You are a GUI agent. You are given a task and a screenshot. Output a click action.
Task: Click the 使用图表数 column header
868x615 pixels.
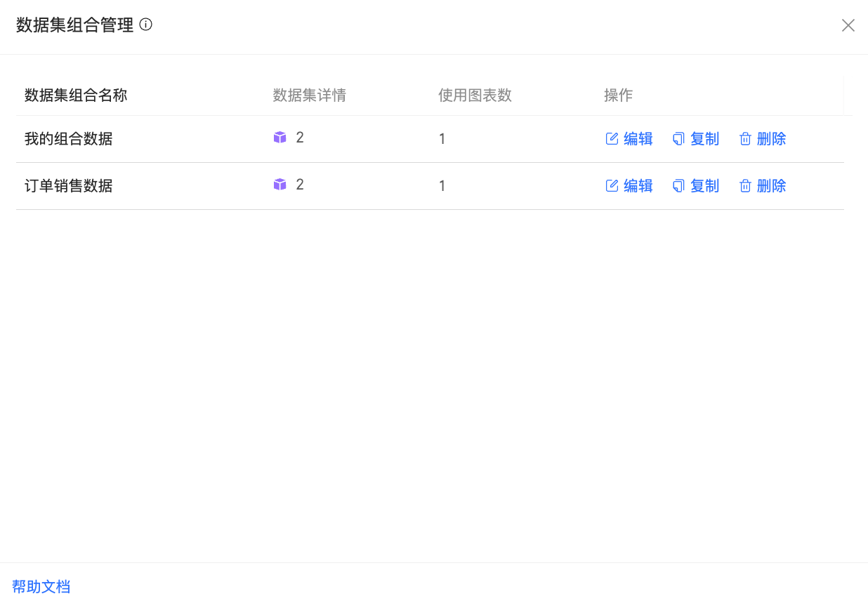[475, 95]
